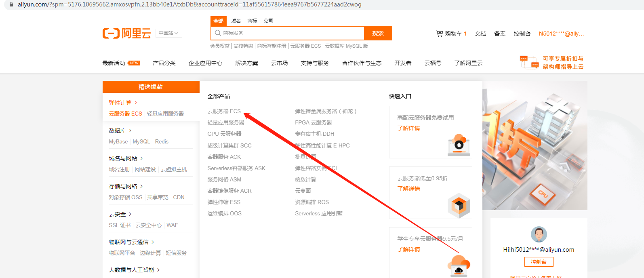The width and height of the screenshot is (644, 278).
Task: Open 服务网格 ASM link
Action: (x=224, y=179)
